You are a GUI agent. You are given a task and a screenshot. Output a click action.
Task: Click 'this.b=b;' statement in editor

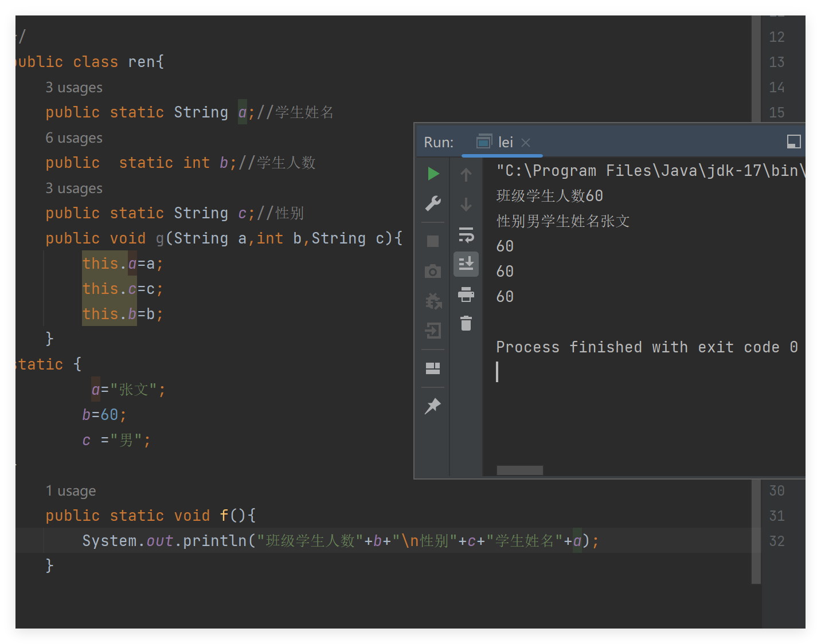tap(123, 314)
